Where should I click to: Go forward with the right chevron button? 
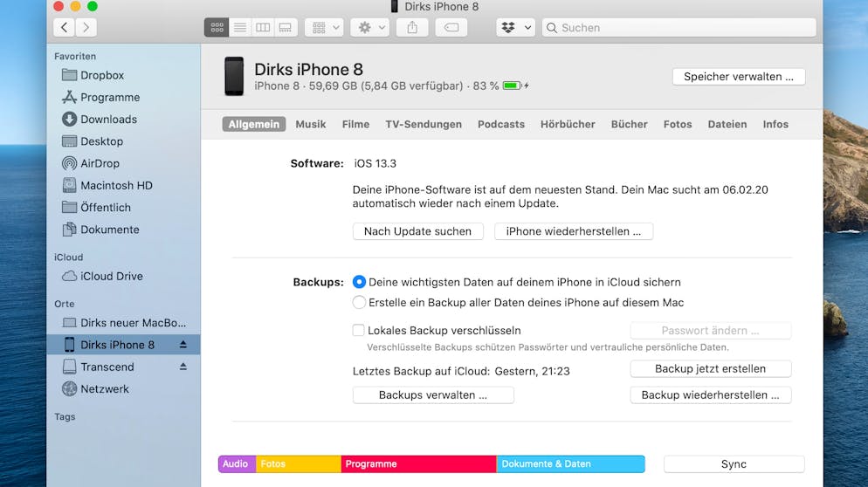pos(86,27)
